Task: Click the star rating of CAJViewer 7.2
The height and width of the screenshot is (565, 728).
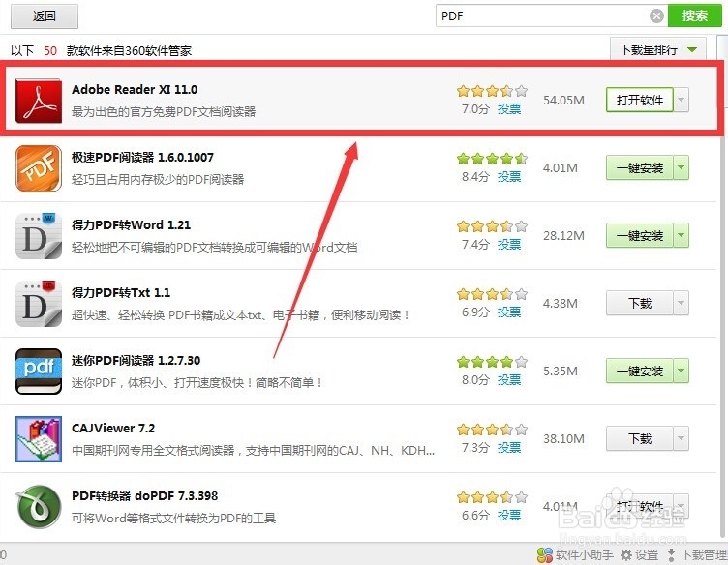Action: tap(492, 430)
